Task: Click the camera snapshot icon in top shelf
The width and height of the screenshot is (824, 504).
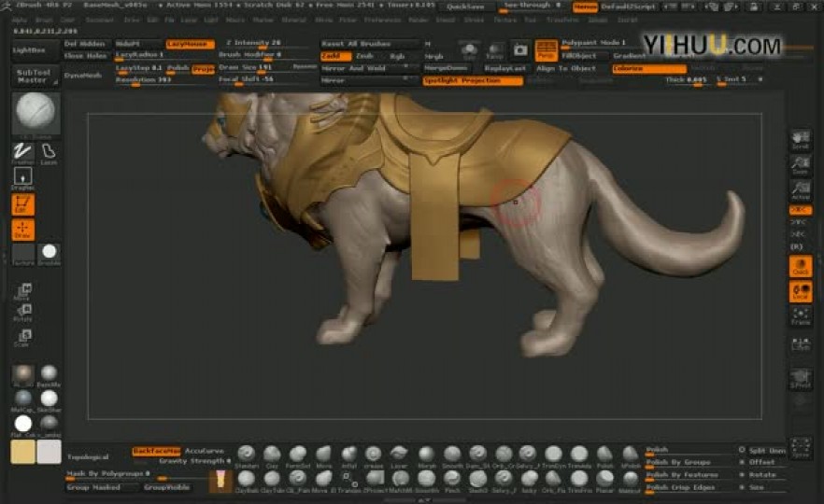Action: pos(520,49)
